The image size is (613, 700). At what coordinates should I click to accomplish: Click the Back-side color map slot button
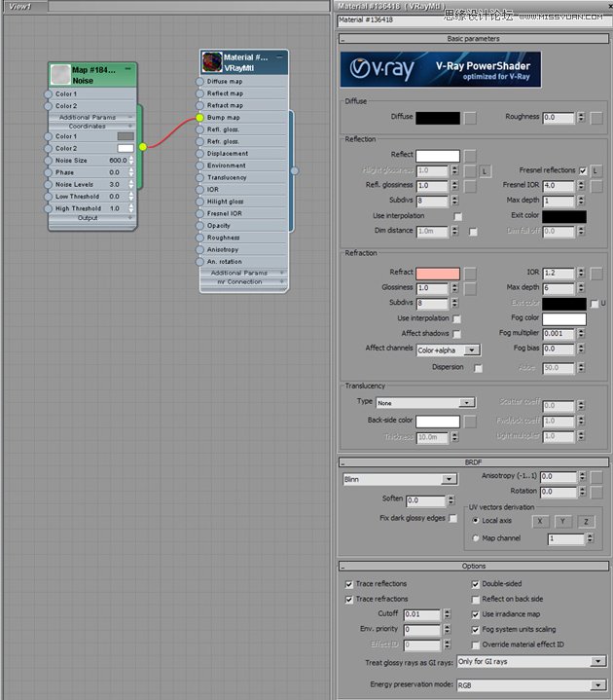click(x=470, y=422)
